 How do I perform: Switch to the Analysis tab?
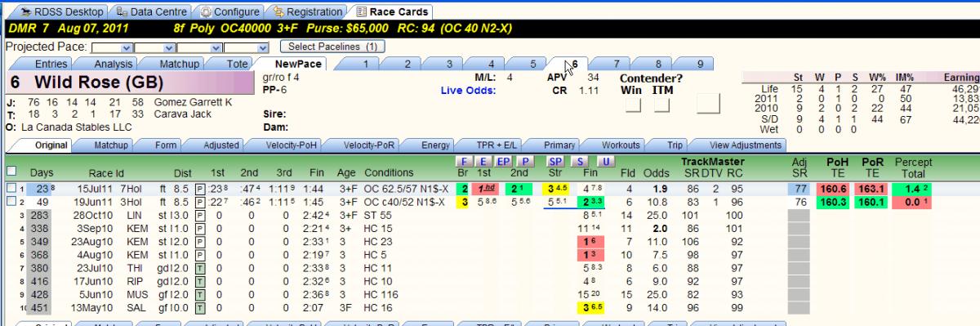click(x=114, y=63)
